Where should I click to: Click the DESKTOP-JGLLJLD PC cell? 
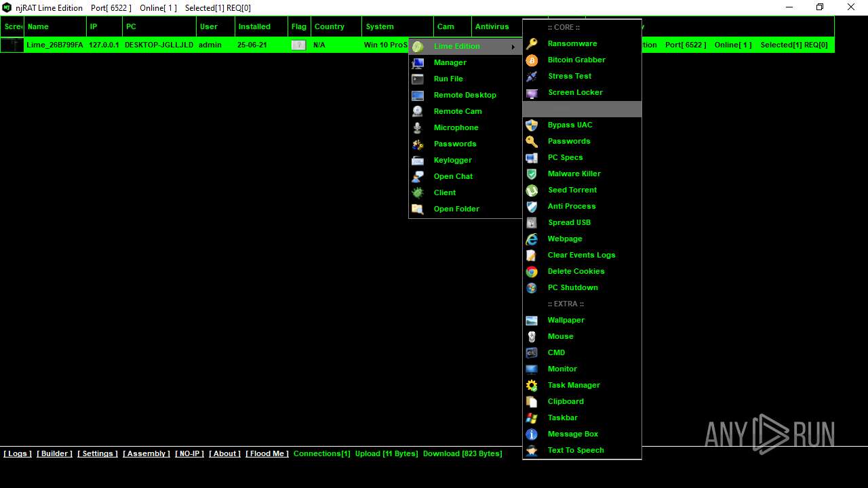tap(159, 45)
